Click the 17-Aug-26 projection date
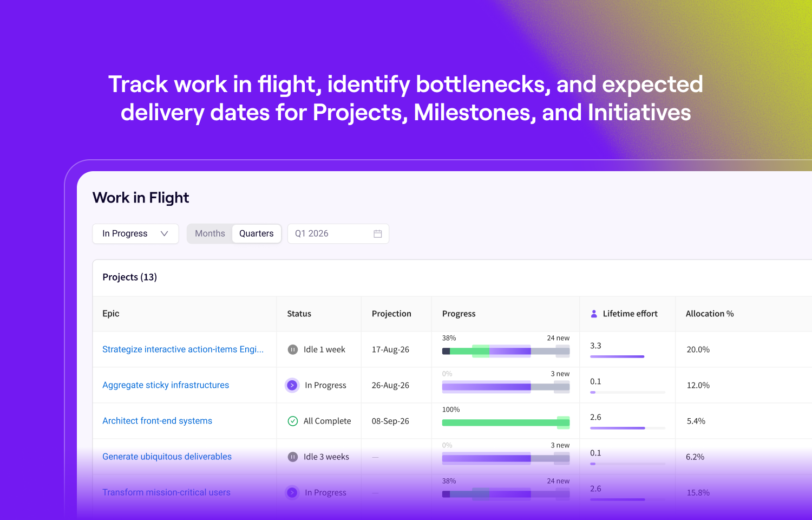812x520 pixels. 390,349
